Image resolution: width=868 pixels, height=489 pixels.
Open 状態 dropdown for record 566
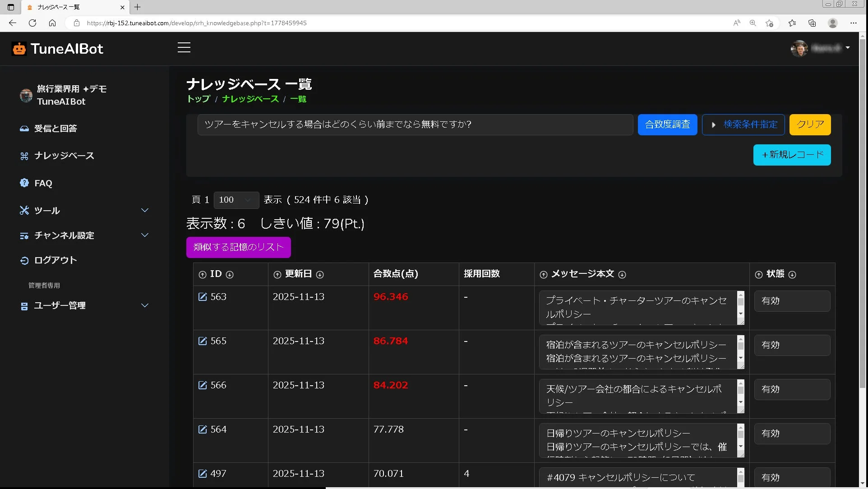[x=792, y=389]
